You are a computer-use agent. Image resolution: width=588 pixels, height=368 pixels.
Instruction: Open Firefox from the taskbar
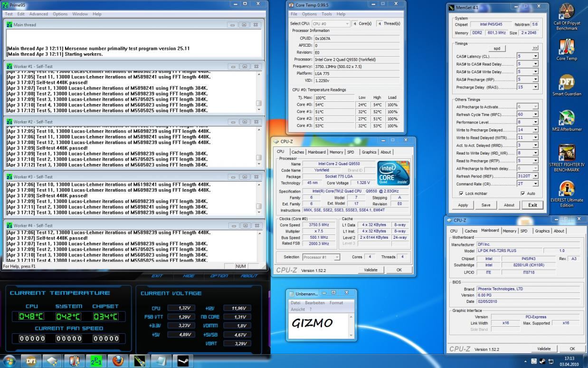118,361
